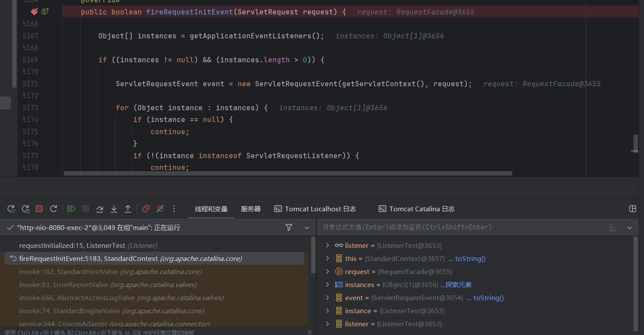
Task: Click the Step Over icon
Action: (100, 209)
